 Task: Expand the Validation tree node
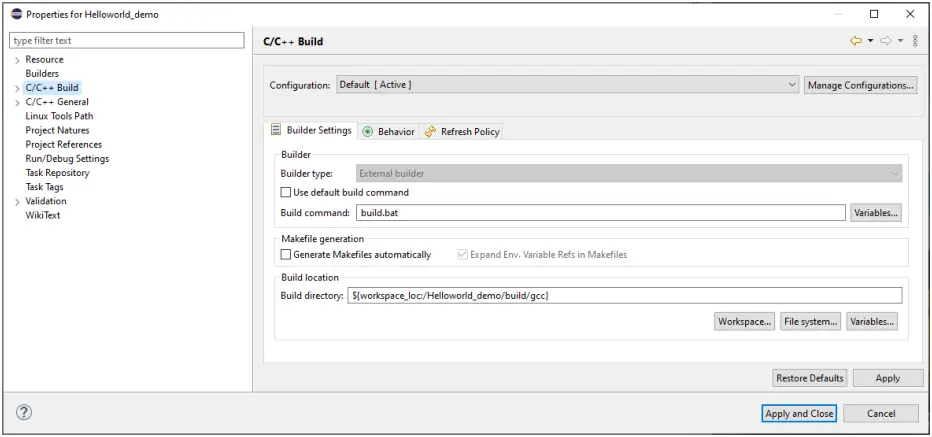coord(17,202)
